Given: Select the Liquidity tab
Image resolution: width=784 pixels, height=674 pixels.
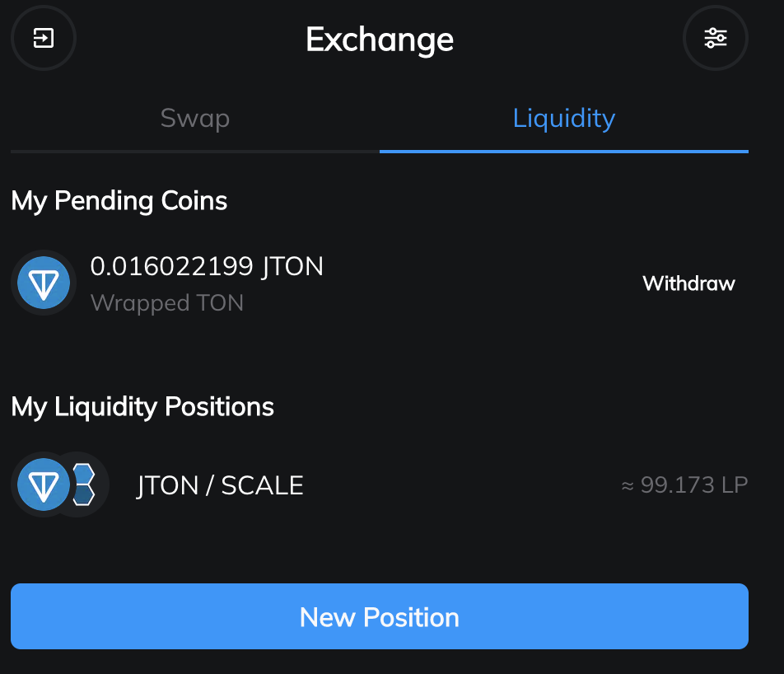Looking at the screenshot, I should (564, 118).
